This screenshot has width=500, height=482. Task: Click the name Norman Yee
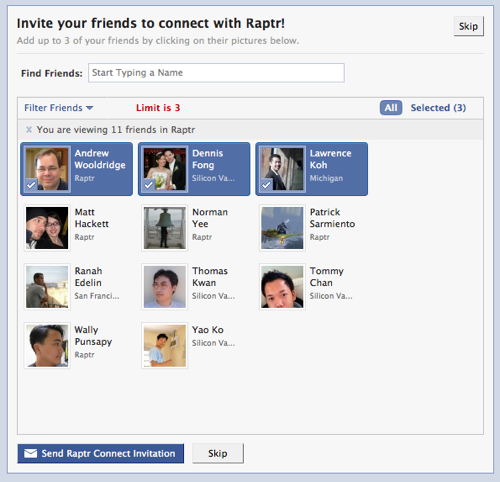[210, 218]
